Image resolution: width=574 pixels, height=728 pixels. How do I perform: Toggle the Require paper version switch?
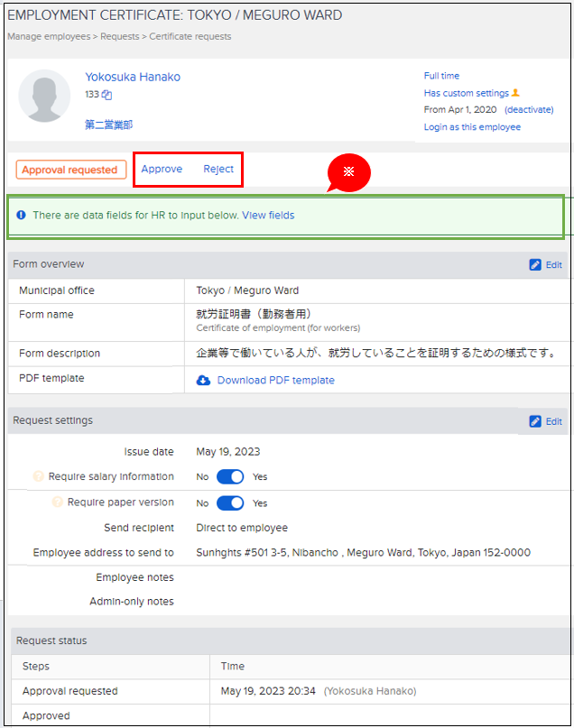[230, 503]
